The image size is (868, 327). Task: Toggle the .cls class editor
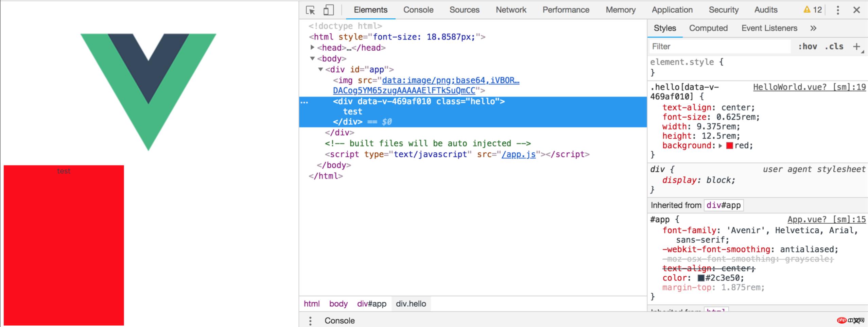tap(834, 47)
